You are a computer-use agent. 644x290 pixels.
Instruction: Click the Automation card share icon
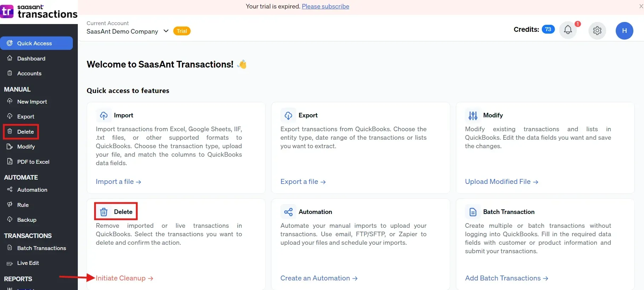(288, 212)
